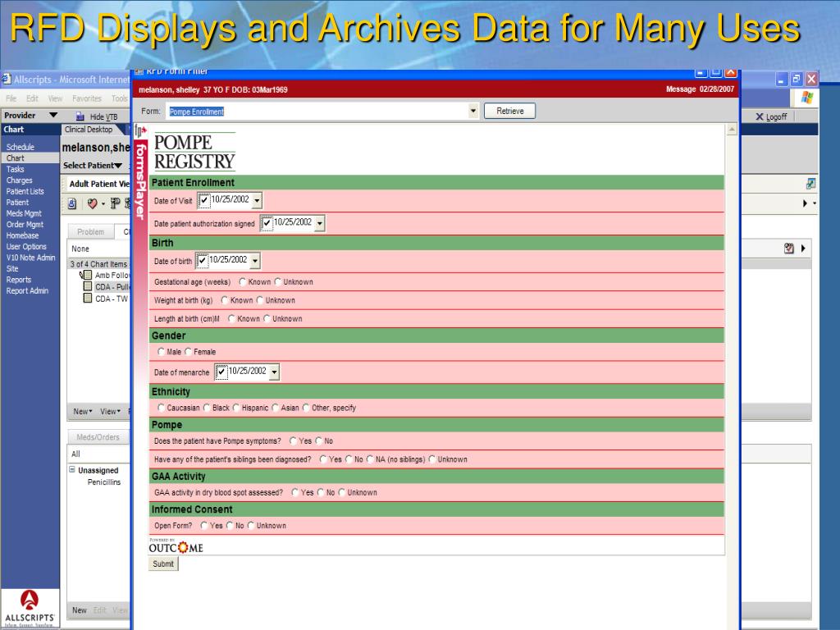Click the checklist task icon in chart pane header
This screenshot has height=630, width=840.
788,248
